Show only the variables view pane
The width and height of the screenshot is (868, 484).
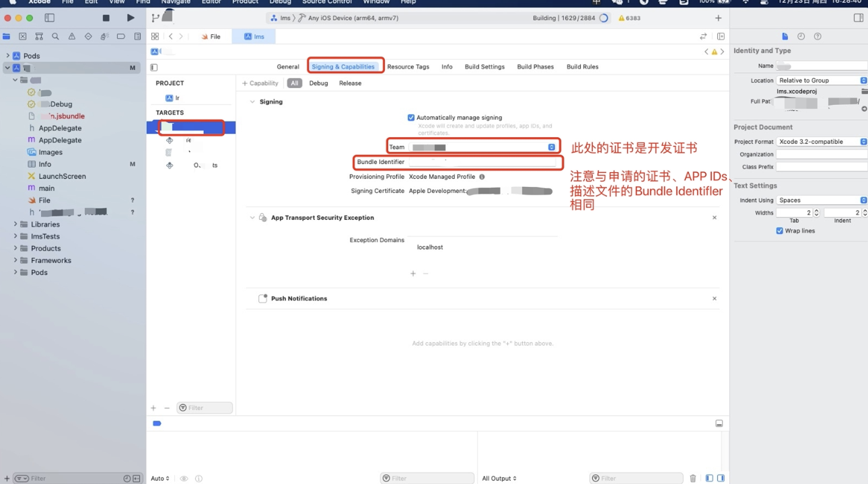point(709,479)
